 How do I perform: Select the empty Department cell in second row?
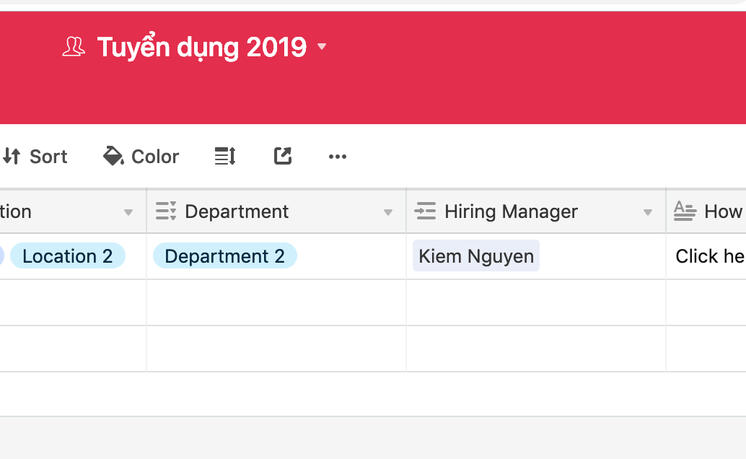[x=276, y=302]
